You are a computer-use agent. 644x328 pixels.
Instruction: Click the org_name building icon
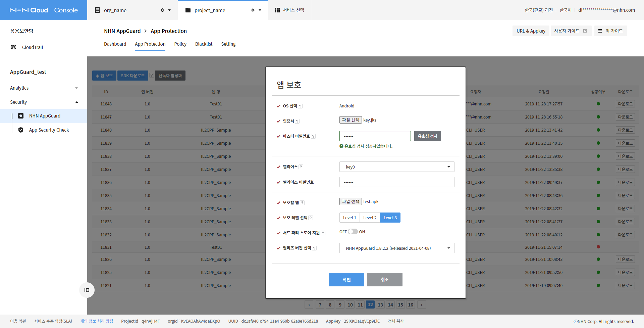pyautogui.click(x=97, y=10)
